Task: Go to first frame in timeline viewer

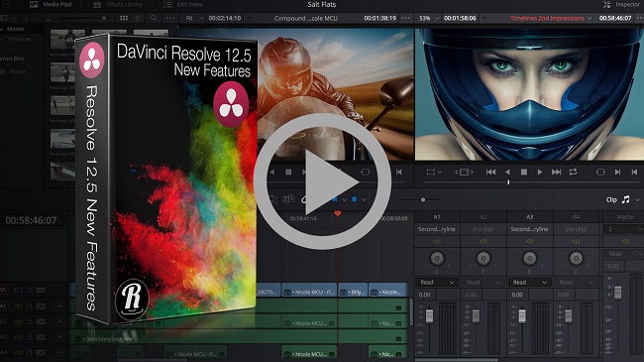Action: click(x=490, y=172)
